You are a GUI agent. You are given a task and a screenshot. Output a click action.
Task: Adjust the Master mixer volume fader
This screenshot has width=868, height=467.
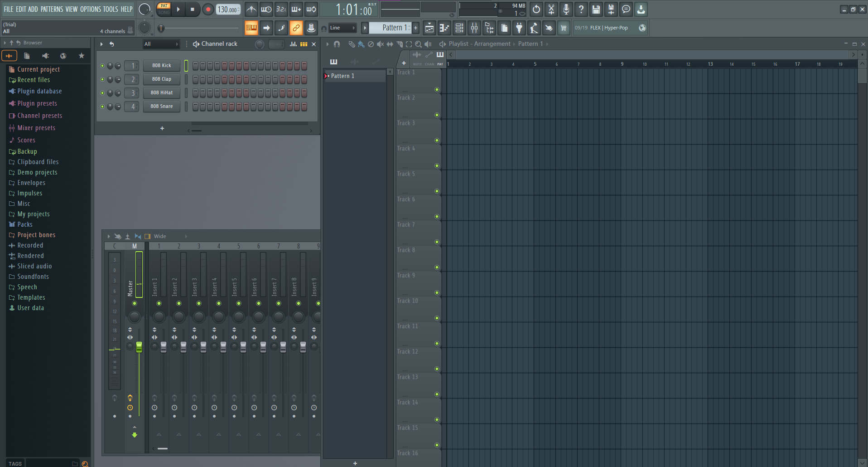click(139, 347)
